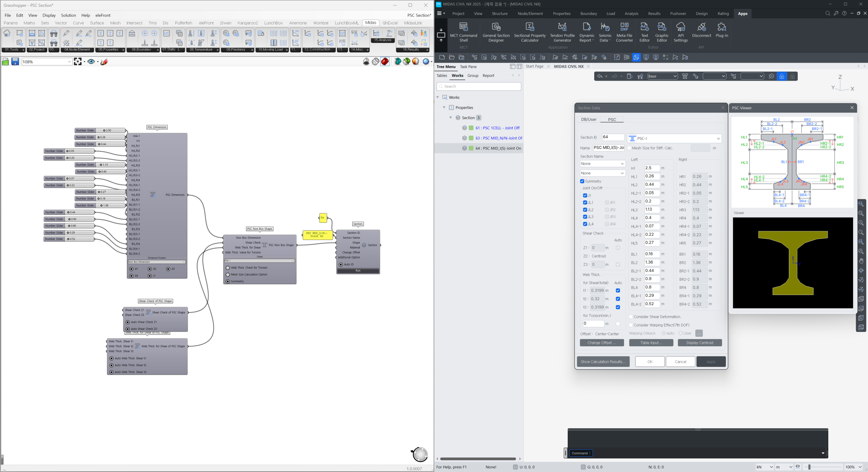Click the Save icon in Grasshopper toolbar
The image size is (868, 472).
pyautogui.click(x=15, y=61)
